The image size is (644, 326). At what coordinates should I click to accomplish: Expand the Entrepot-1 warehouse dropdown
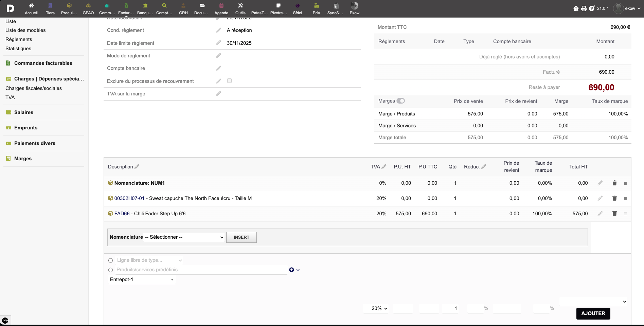coord(142,280)
